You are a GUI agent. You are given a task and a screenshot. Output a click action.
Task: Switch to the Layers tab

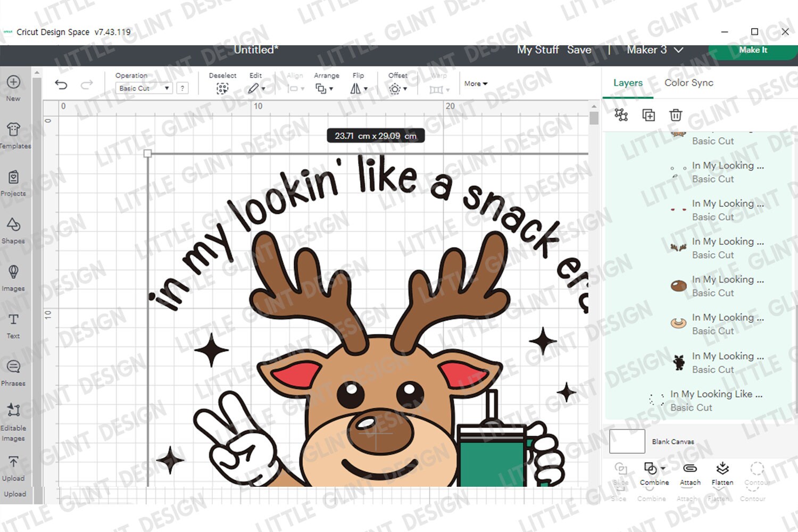628,83
